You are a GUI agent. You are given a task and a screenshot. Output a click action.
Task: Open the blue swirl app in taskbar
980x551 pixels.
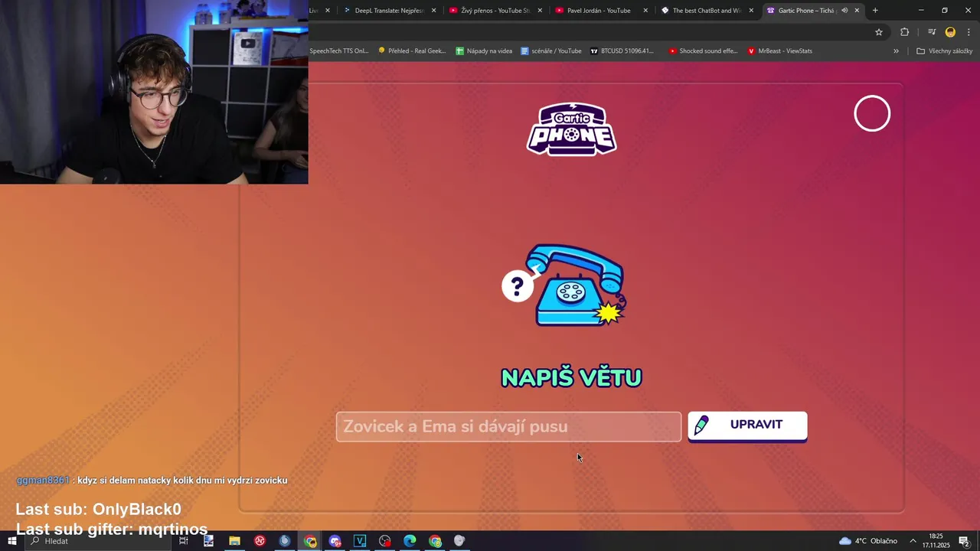pyautogui.click(x=285, y=541)
